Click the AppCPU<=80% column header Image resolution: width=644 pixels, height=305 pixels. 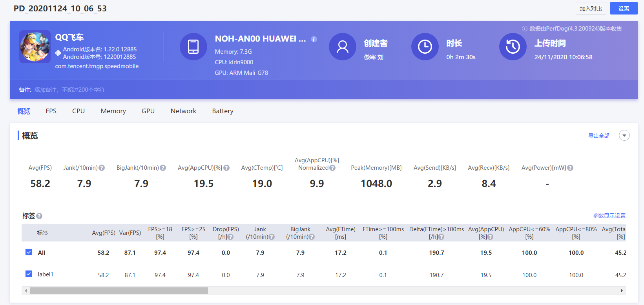(x=576, y=233)
